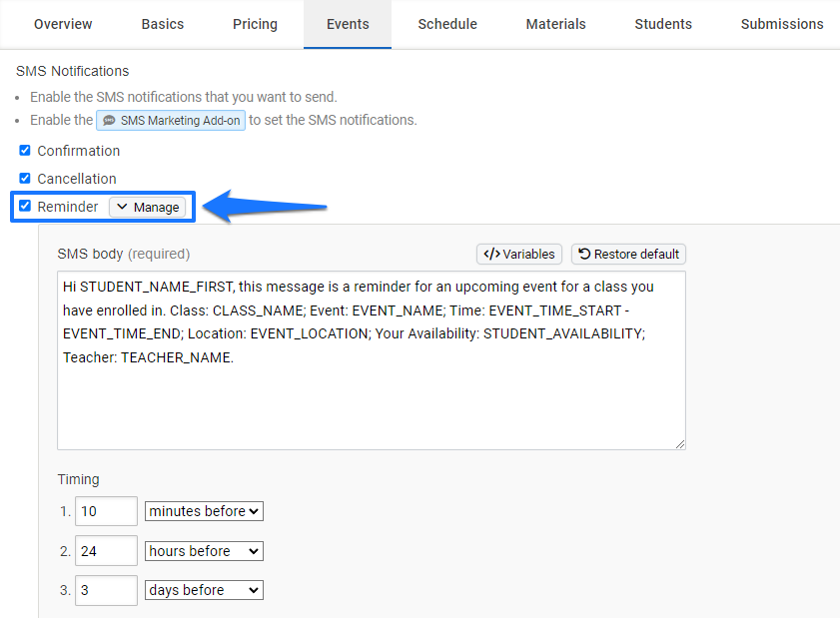Viewport: 840px width, 618px height.
Task: Click the Cancellation label text
Action: click(x=77, y=179)
